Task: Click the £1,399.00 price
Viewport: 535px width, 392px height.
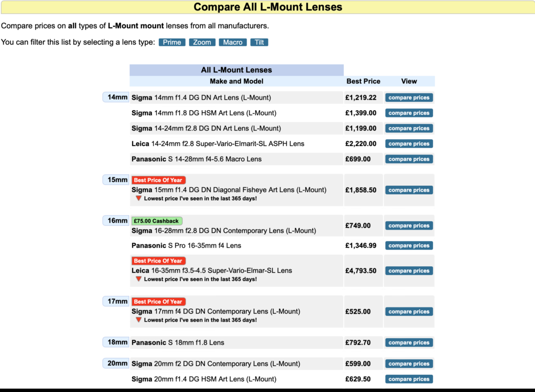Action: pyautogui.click(x=361, y=113)
